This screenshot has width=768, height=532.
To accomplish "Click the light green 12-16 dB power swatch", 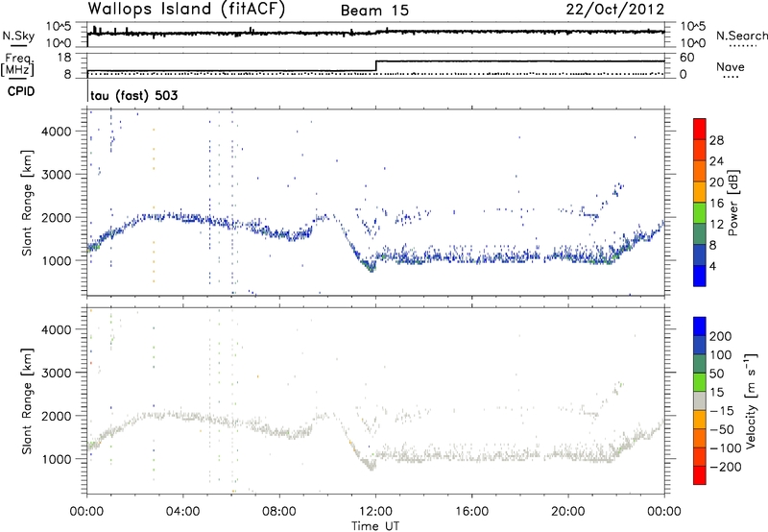I will 700,212.
